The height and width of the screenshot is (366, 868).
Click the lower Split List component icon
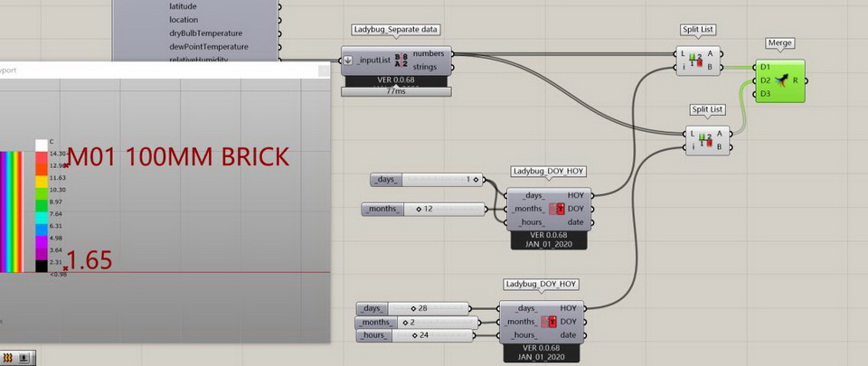tap(705, 139)
